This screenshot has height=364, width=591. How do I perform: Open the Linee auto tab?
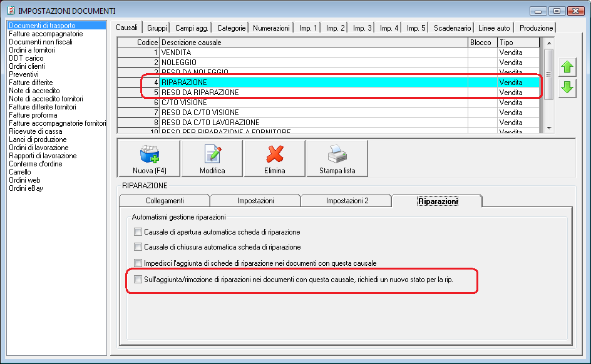click(x=494, y=28)
